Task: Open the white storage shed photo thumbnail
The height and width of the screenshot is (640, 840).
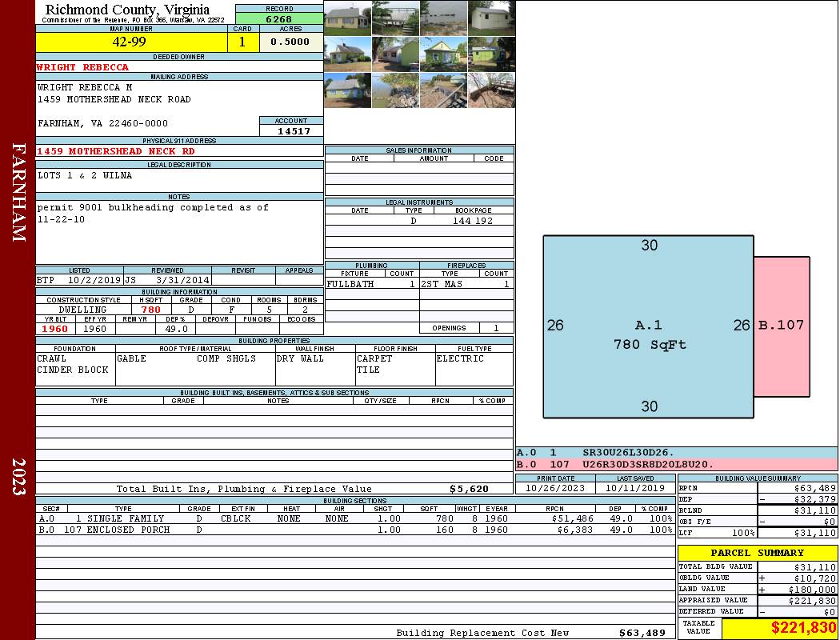Action: (x=490, y=18)
